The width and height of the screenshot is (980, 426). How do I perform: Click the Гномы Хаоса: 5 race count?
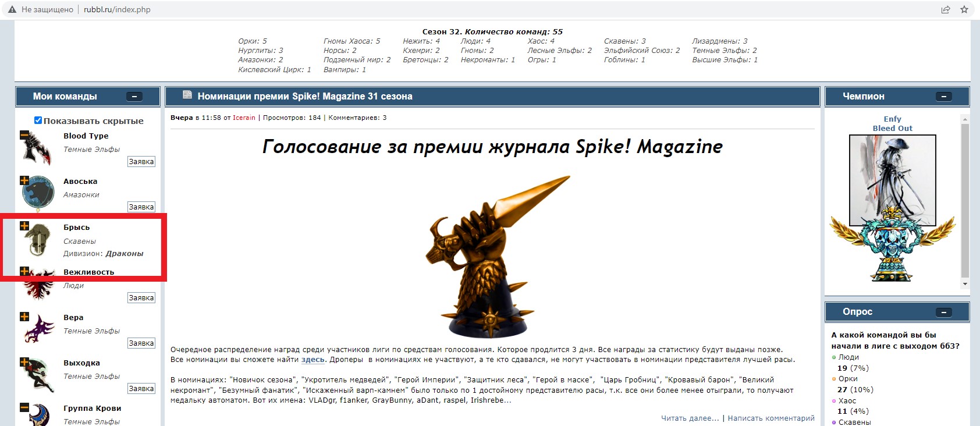(351, 41)
